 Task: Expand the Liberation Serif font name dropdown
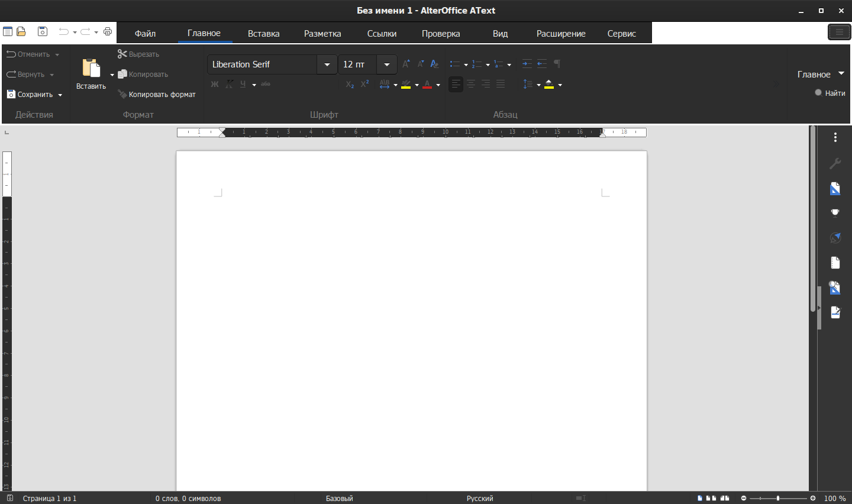click(327, 64)
